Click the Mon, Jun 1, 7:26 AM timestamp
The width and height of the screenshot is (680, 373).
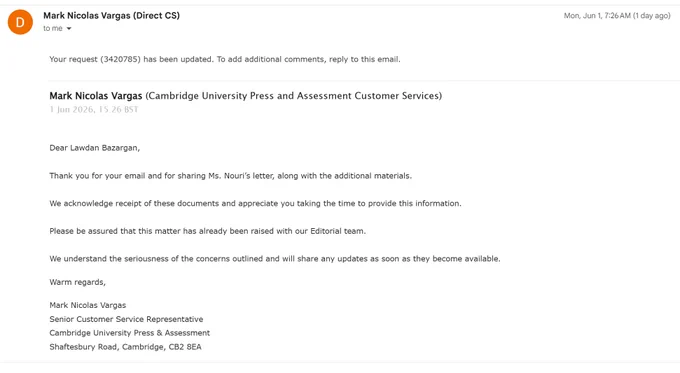pyautogui.click(x=617, y=16)
